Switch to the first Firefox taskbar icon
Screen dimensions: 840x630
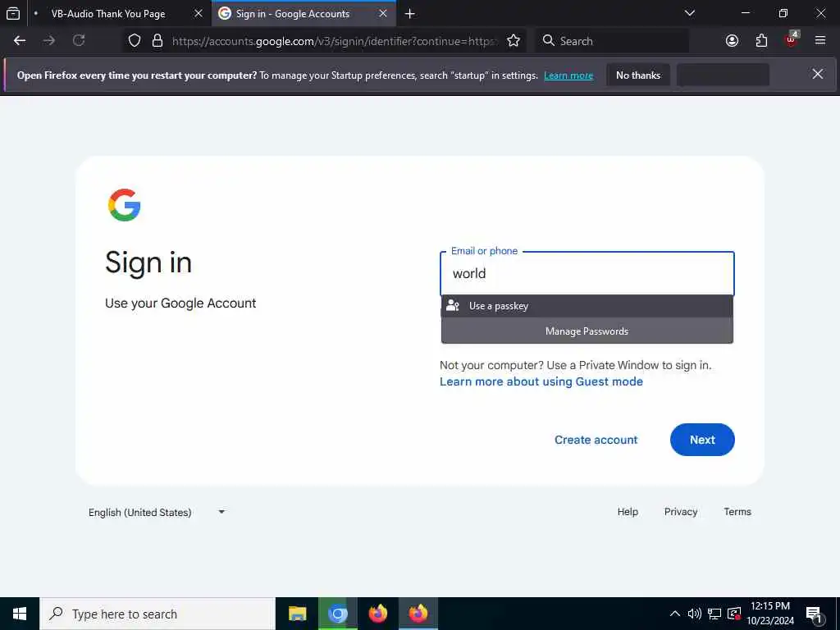[x=378, y=614]
